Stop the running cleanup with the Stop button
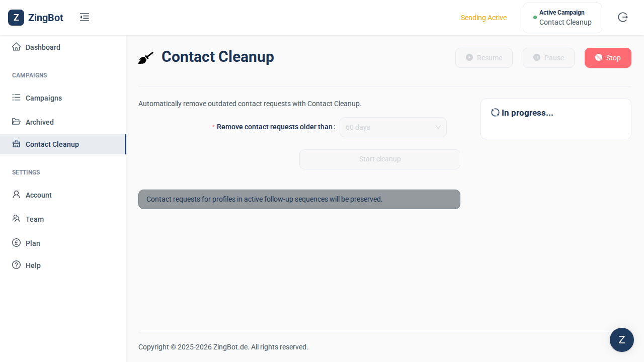 pyautogui.click(x=608, y=58)
